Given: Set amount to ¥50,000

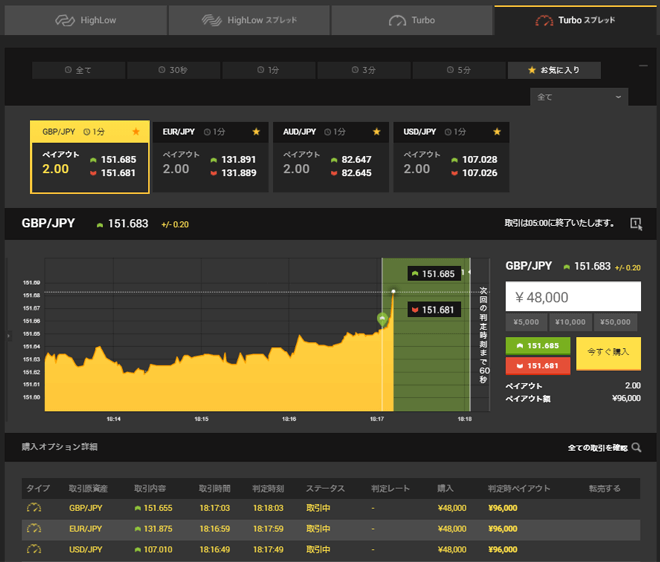Looking at the screenshot, I should (615, 322).
